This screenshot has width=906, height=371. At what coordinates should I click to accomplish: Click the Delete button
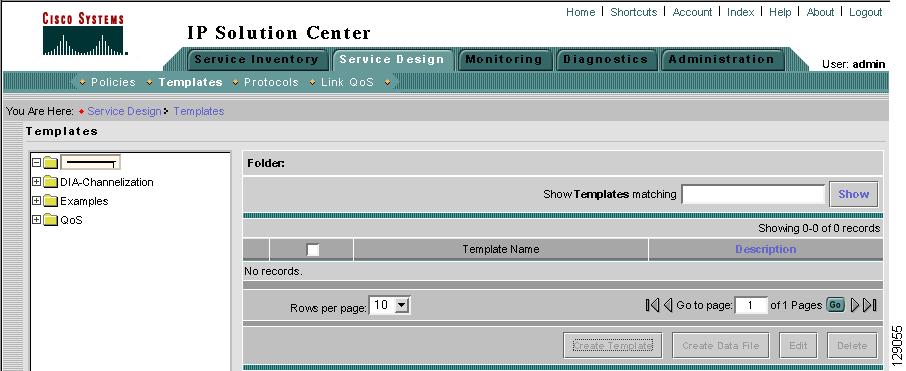tap(852, 346)
